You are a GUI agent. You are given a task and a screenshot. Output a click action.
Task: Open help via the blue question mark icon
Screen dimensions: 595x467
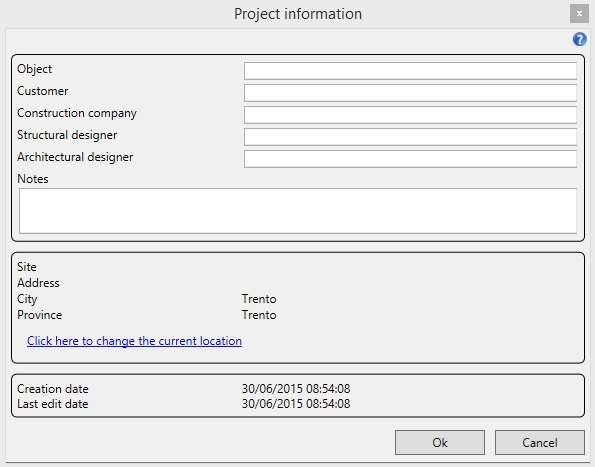tap(579, 39)
